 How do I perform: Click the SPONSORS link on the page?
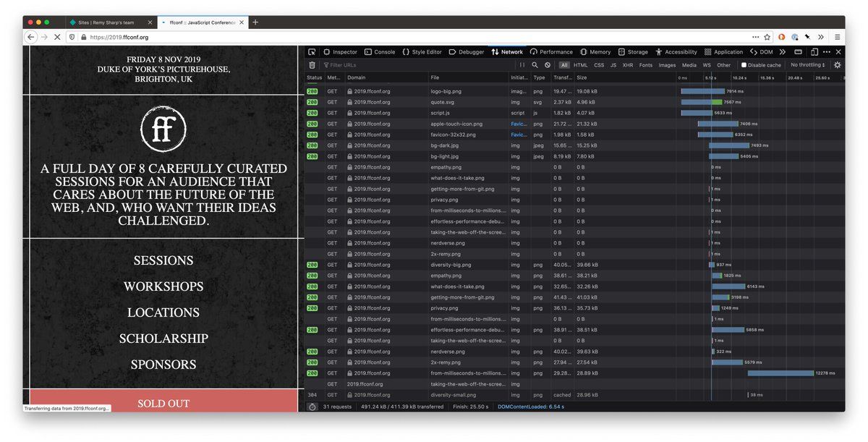(x=163, y=365)
